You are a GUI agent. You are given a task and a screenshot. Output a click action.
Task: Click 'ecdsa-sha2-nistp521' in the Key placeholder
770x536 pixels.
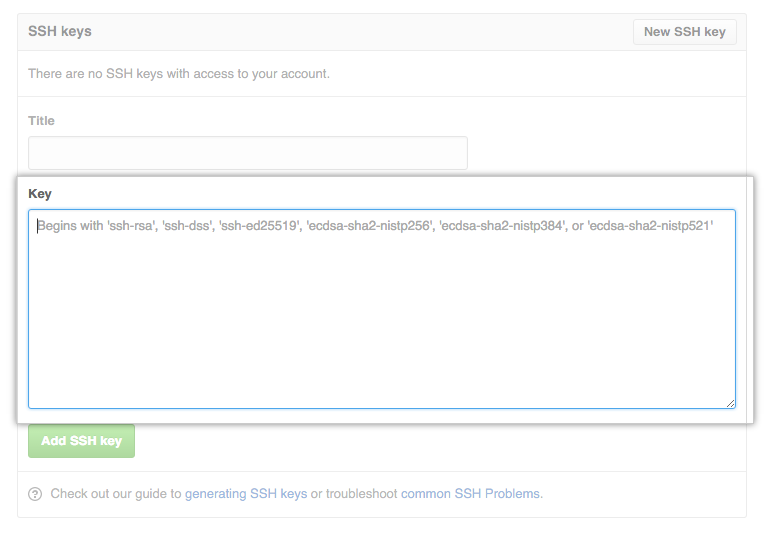coord(651,226)
